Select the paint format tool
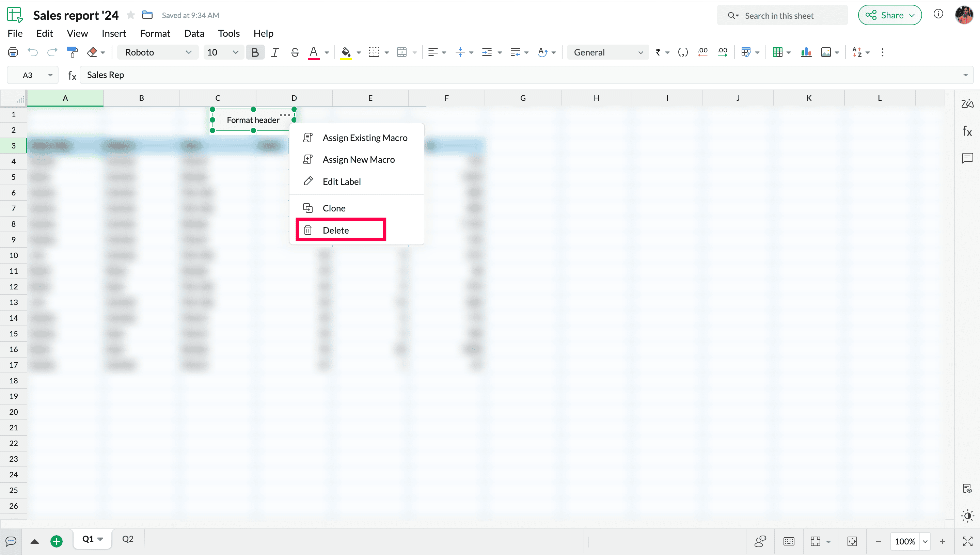980x555 pixels. tap(72, 52)
